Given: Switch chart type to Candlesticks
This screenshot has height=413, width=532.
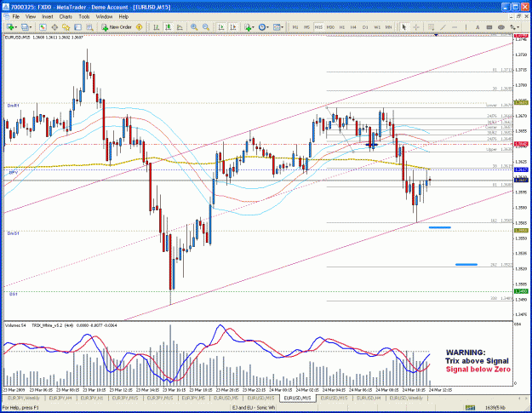Looking at the screenshot, I should pos(168,27).
